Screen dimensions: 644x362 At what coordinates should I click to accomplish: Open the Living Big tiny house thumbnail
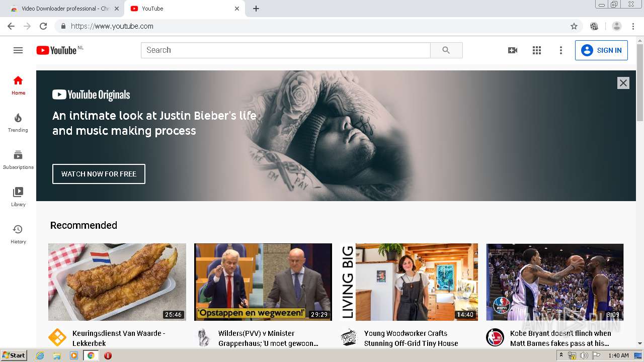pyautogui.click(x=409, y=282)
